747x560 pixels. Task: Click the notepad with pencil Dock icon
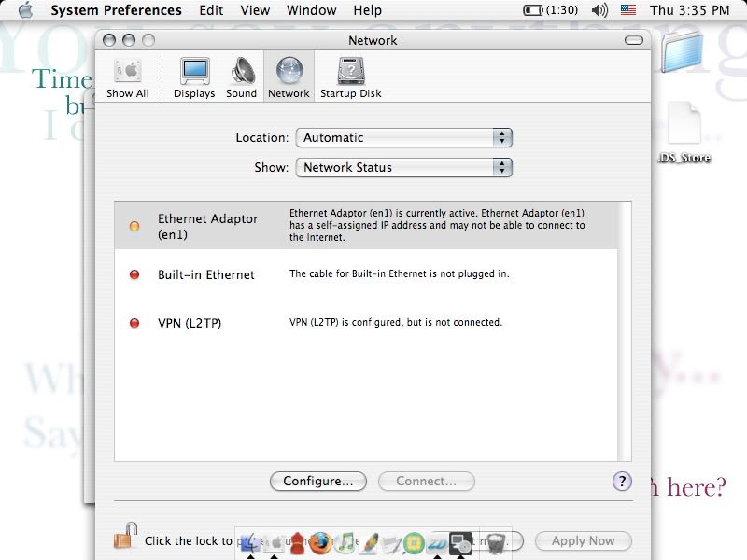tap(392, 542)
